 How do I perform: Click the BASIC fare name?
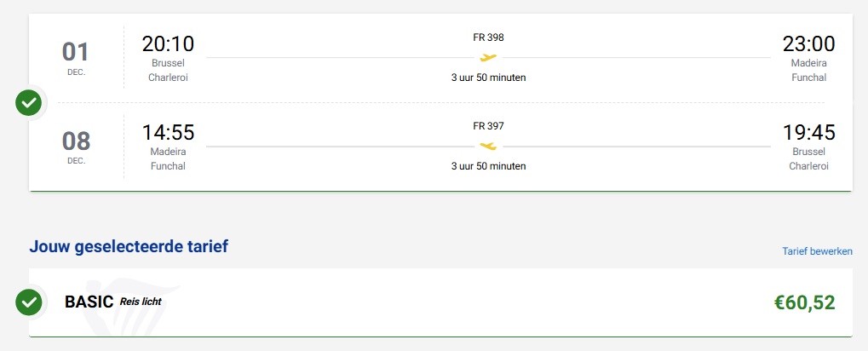pos(89,302)
